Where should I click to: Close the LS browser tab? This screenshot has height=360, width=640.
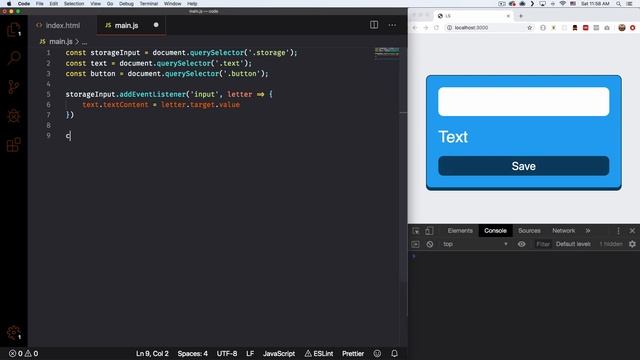(508, 16)
